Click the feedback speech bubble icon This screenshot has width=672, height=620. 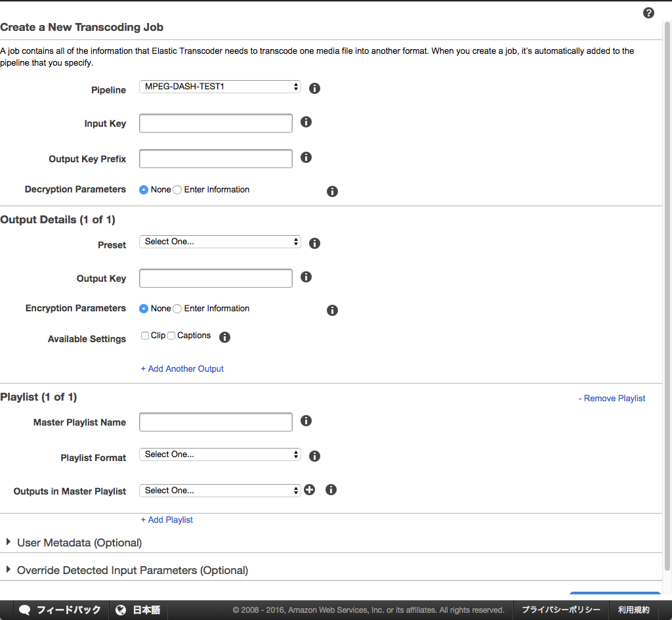[25, 609]
